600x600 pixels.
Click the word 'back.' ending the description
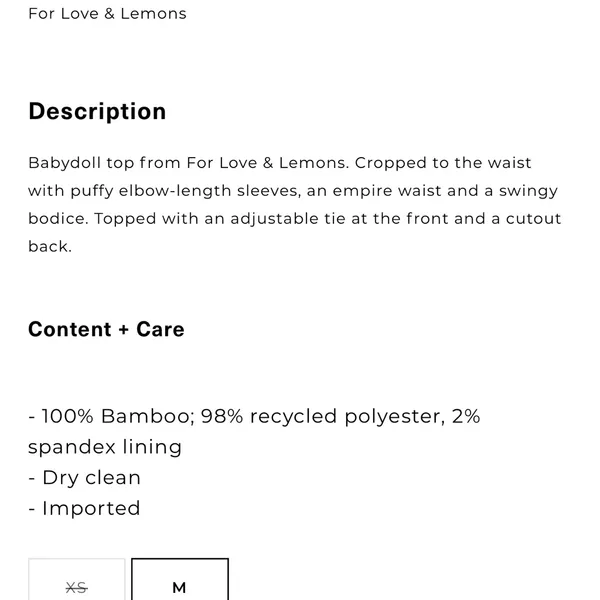point(50,246)
